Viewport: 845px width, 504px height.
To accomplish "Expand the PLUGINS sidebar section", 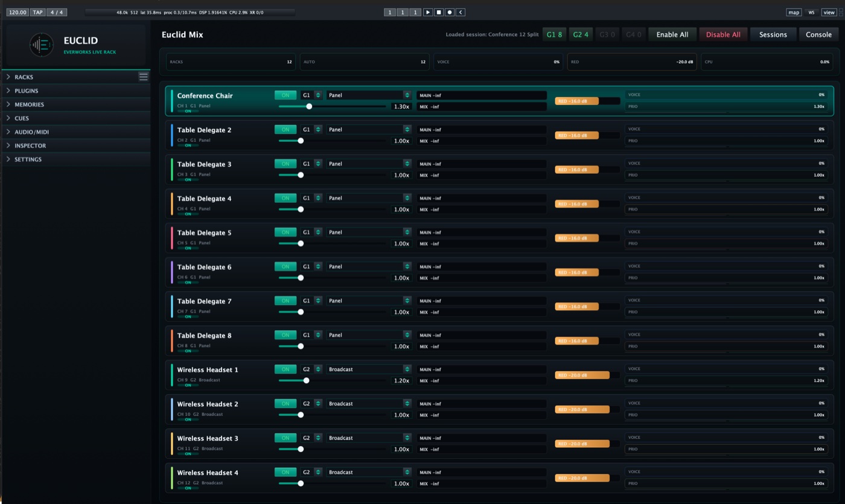I will click(76, 91).
